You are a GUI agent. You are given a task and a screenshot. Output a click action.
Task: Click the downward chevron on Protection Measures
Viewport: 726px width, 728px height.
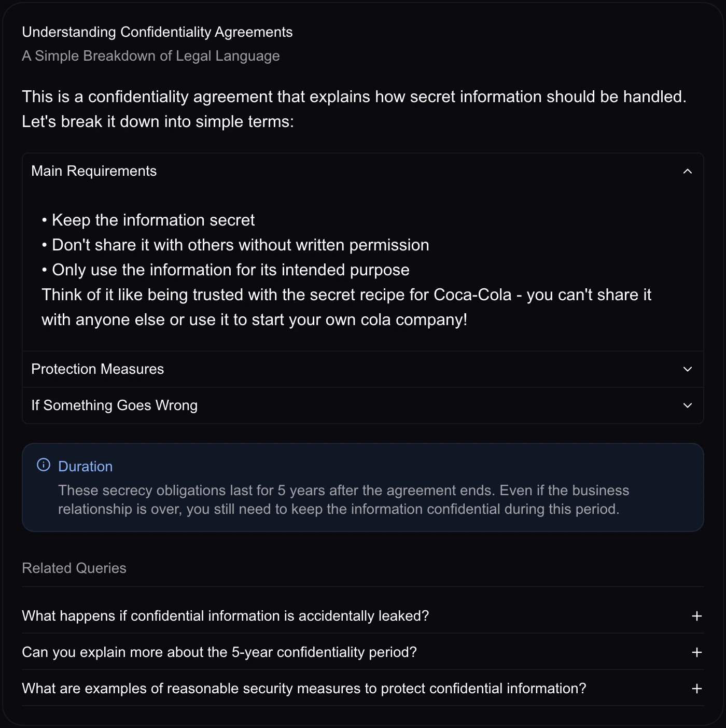(x=688, y=369)
